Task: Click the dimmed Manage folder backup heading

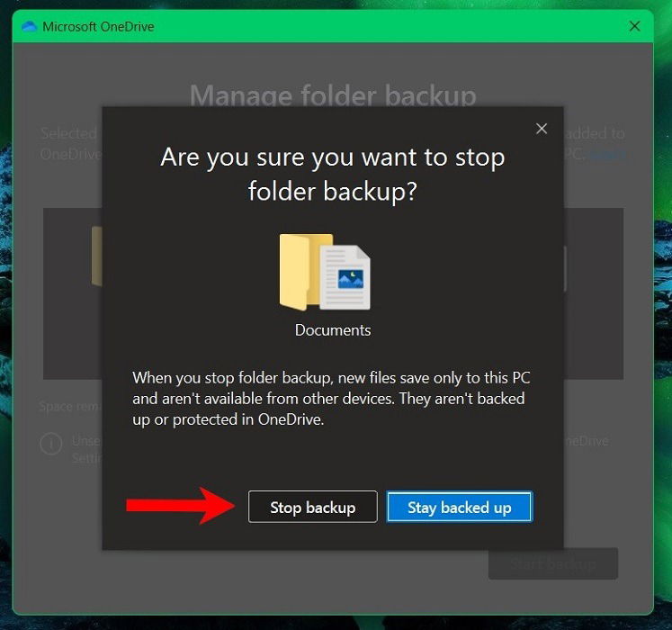Action: [x=333, y=95]
